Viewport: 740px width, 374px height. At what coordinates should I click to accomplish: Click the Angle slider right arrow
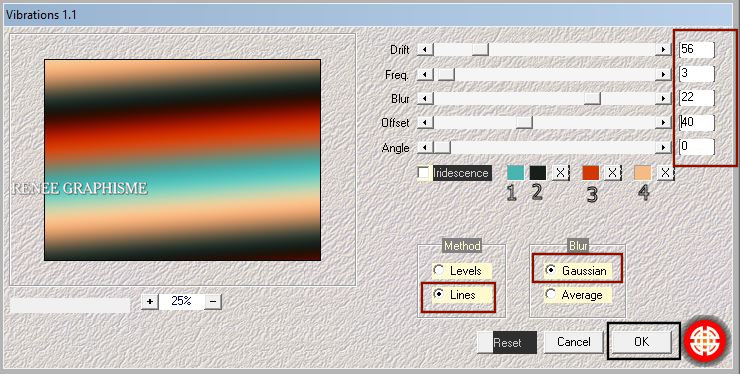point(664,147)
